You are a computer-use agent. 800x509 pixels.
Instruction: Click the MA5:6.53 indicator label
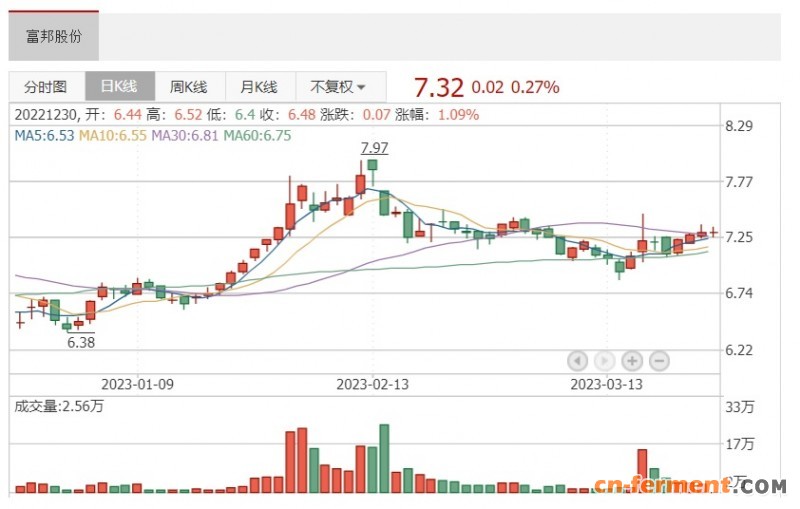43,135
